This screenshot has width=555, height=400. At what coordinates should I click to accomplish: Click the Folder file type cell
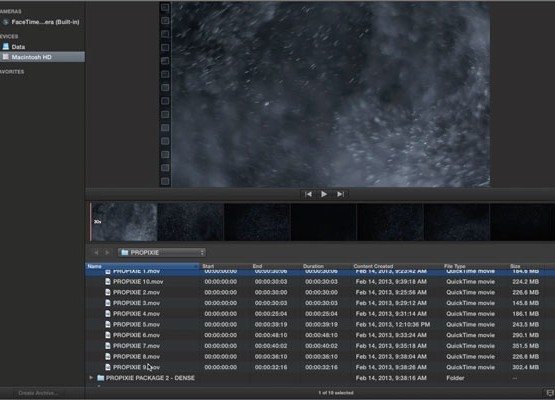455,378
